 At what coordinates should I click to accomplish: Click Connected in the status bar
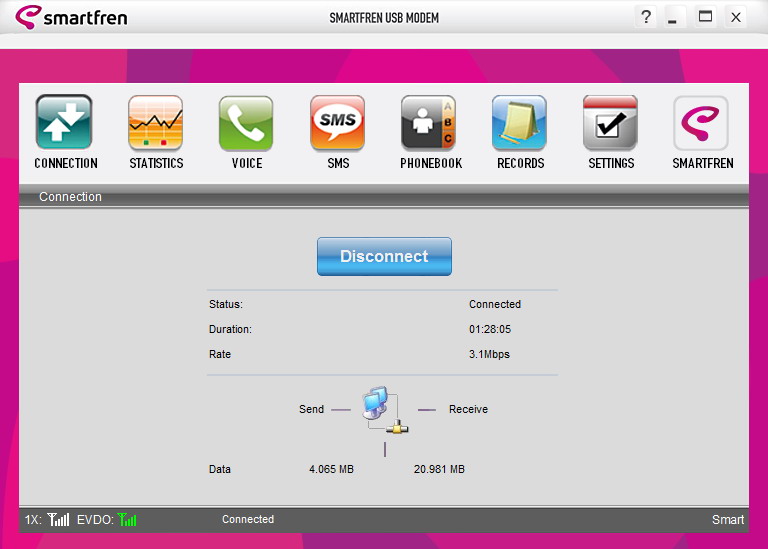pyautogui.click(x=248, y=519)
